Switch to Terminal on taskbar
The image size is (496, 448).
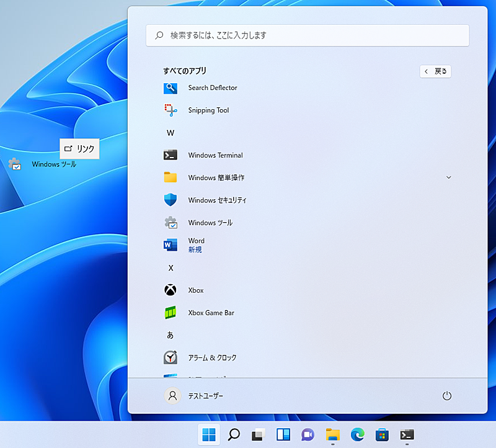(x=407, y=435)
